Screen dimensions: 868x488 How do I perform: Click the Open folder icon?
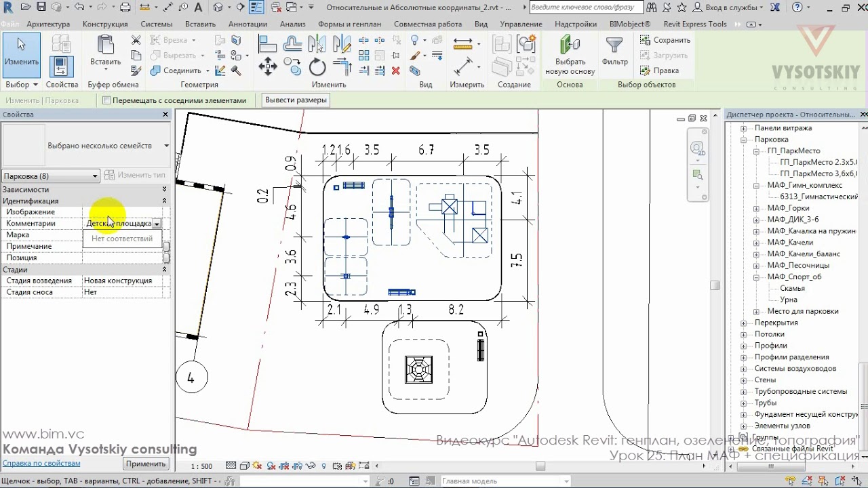click(x=26, y=7)
